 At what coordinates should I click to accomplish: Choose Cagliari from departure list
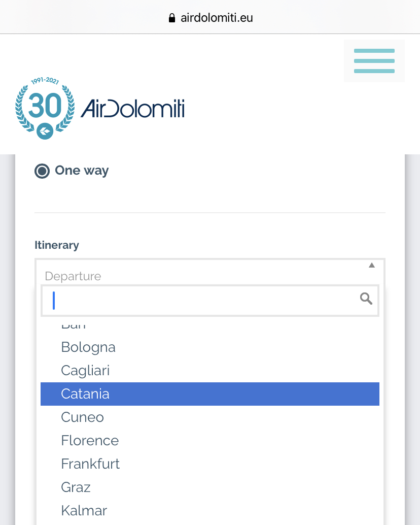tap(85, 371)
